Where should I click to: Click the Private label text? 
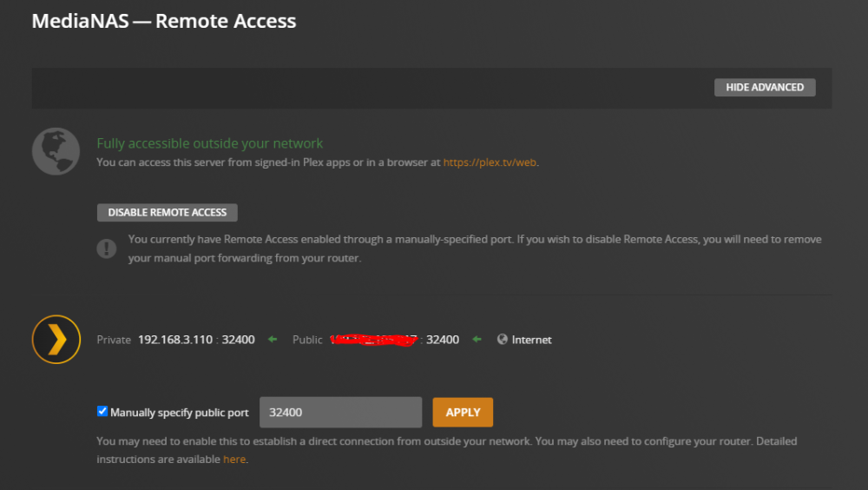point(114,340)
